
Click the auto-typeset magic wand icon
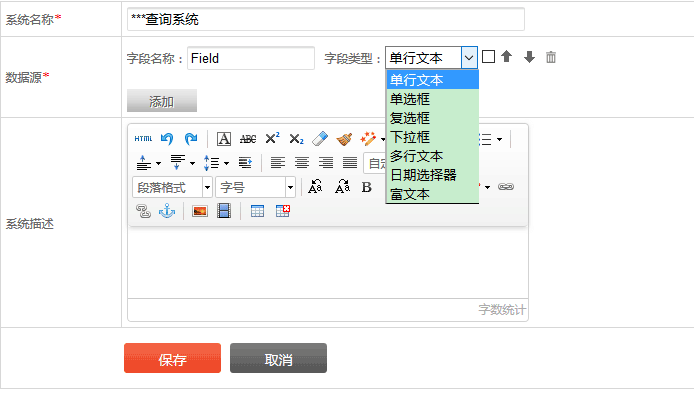point(368,139)
